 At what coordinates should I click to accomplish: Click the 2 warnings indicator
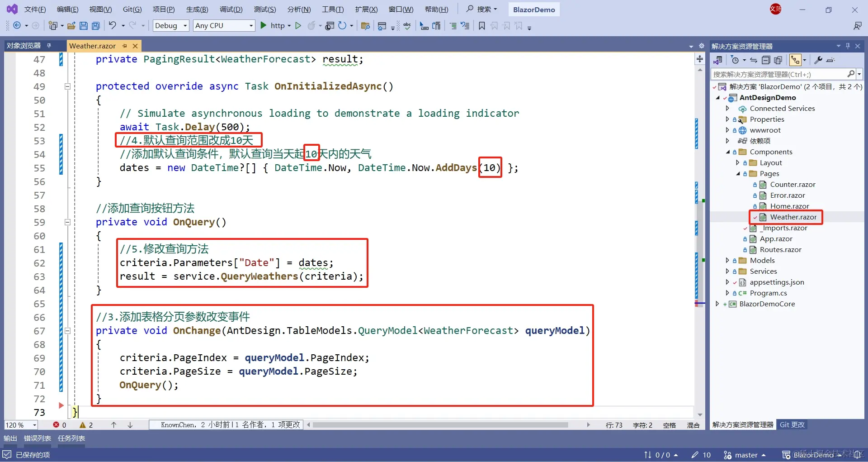(x=86, y=425)
